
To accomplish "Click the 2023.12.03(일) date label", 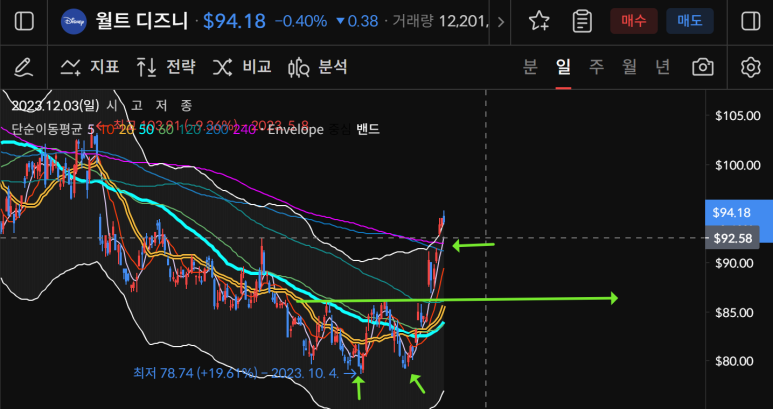I will [x=55, y=105].
